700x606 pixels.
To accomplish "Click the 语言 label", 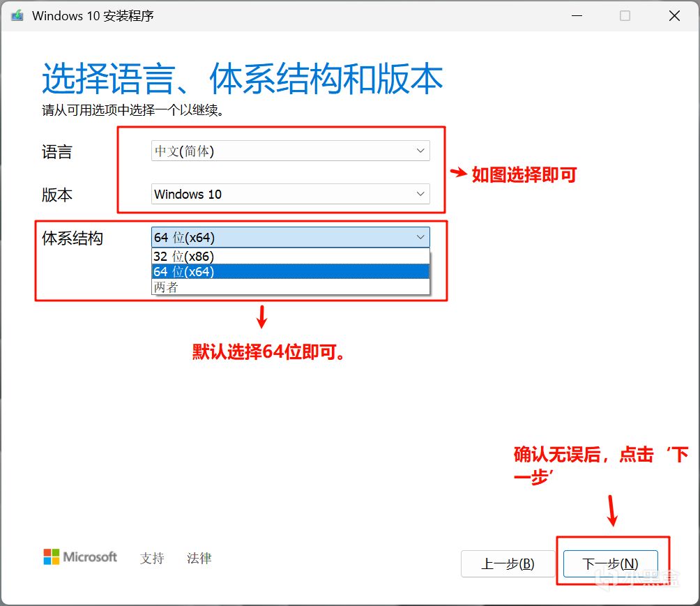I will point(56,151).
